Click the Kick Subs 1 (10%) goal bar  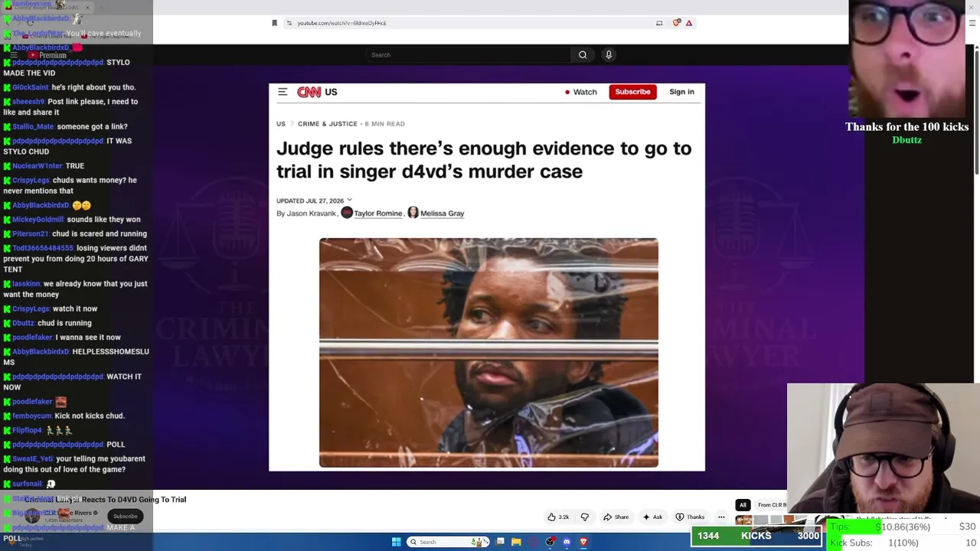(903, 543)
